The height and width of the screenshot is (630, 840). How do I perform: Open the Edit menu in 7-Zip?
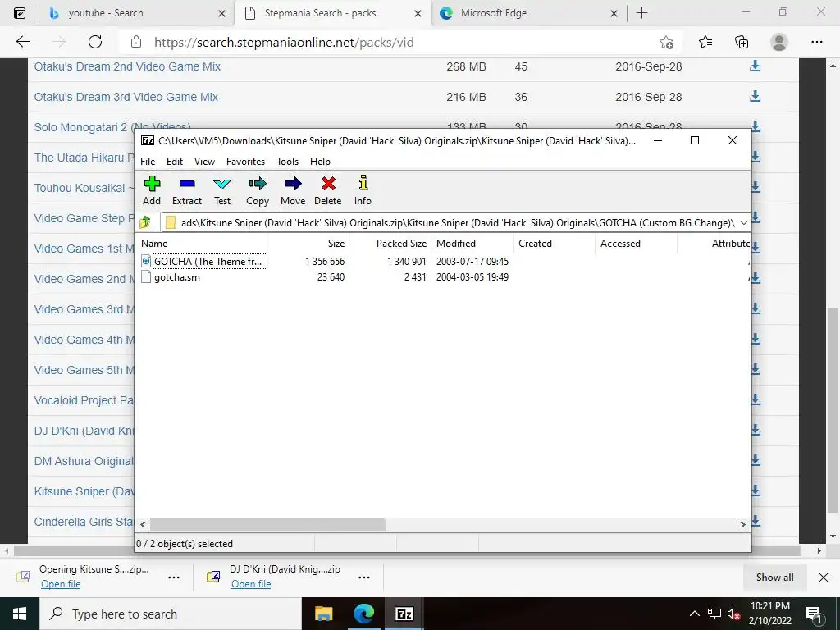175,162
